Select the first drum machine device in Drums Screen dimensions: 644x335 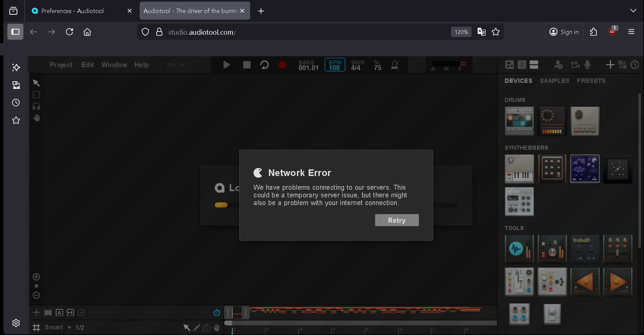(519, 121)
